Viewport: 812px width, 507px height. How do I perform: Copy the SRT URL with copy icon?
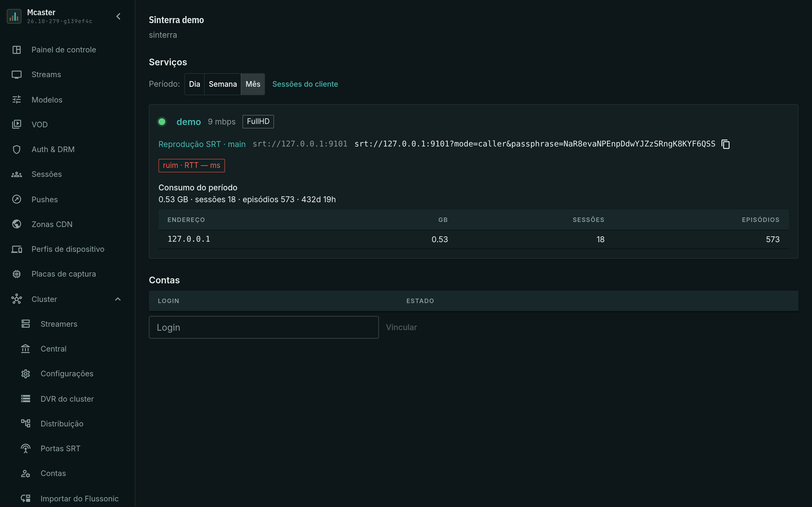point(725,144)
